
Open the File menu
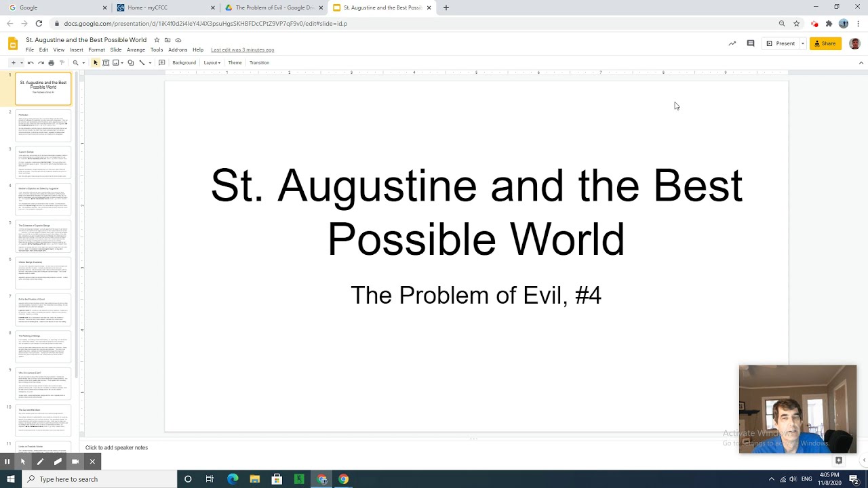pyautogui.click(x=30, y=49)
